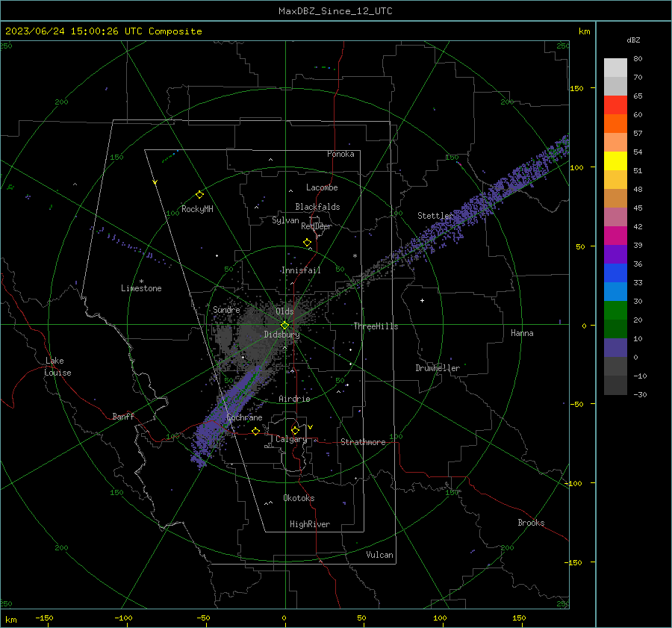The image size is (672, 628).
Task: Pick the purple 36-39 dBZ legend swatch
Action: coord(615,255)
